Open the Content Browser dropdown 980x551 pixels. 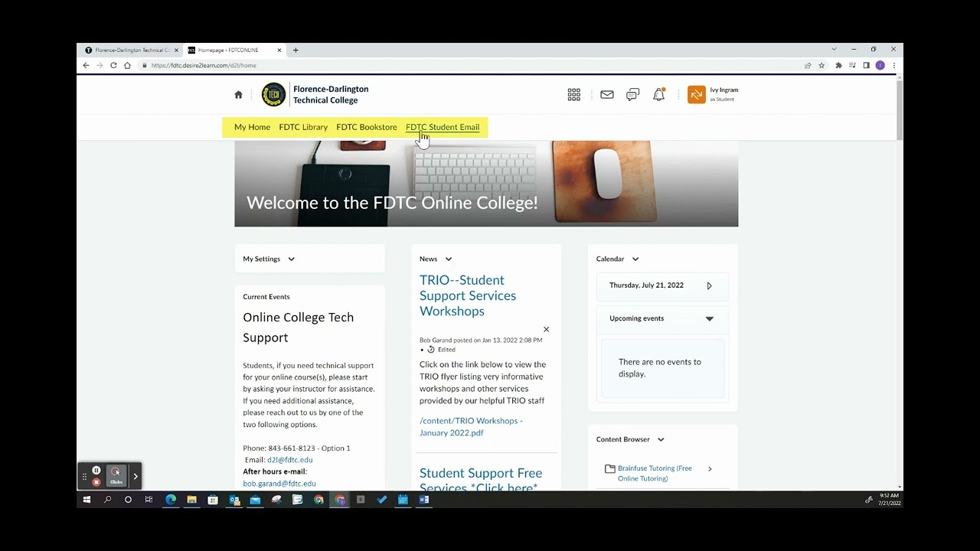pyautogui.click(x=661, y=440)
